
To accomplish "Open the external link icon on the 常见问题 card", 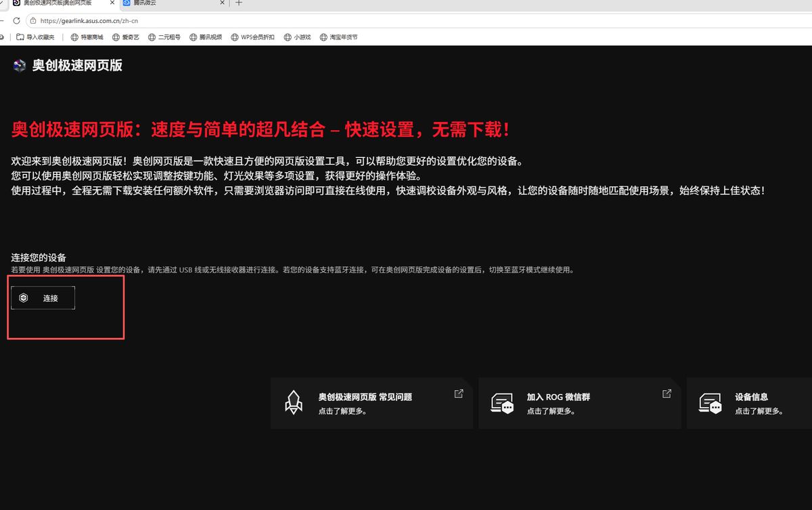I will pos(459,394).
